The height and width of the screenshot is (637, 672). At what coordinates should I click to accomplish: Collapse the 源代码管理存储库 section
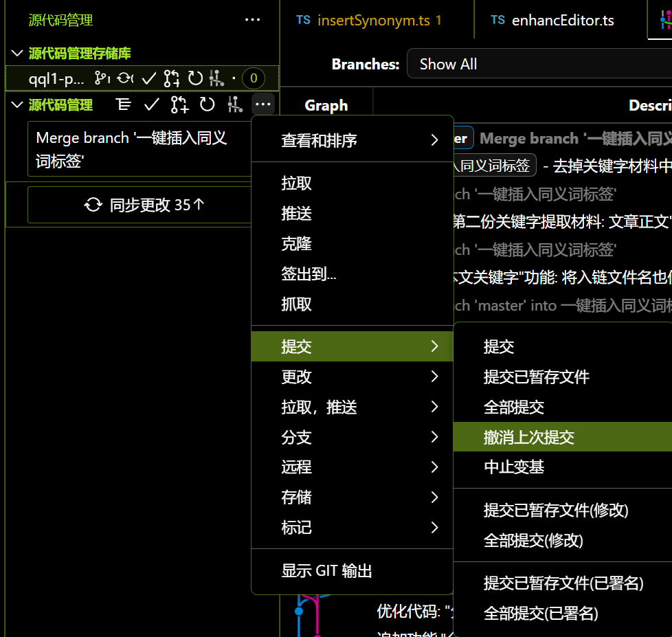[x=18, y=54]
